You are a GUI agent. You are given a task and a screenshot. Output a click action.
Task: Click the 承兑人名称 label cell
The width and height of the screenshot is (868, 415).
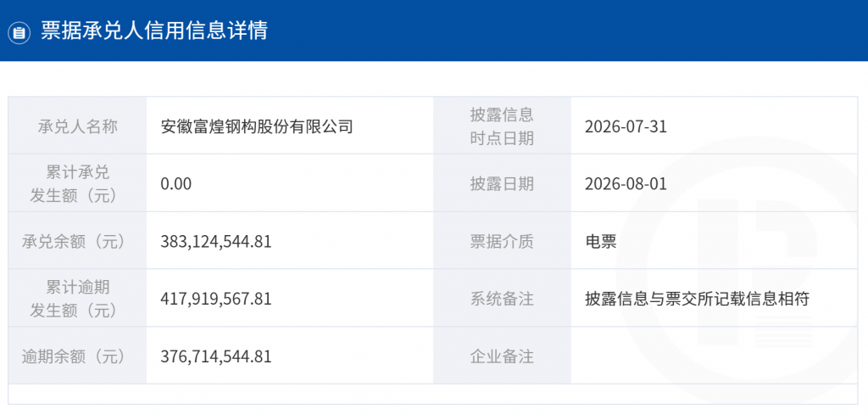[77, 126]
